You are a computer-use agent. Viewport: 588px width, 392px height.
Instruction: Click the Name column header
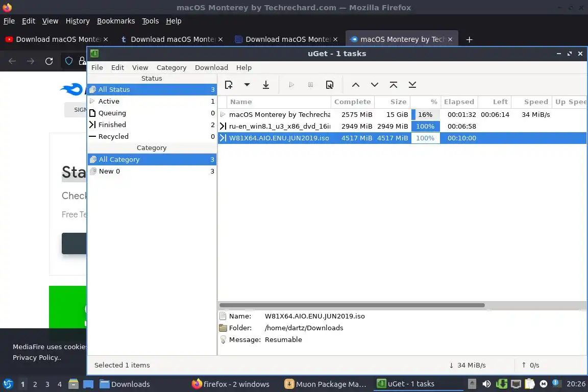tap(279, 102)
